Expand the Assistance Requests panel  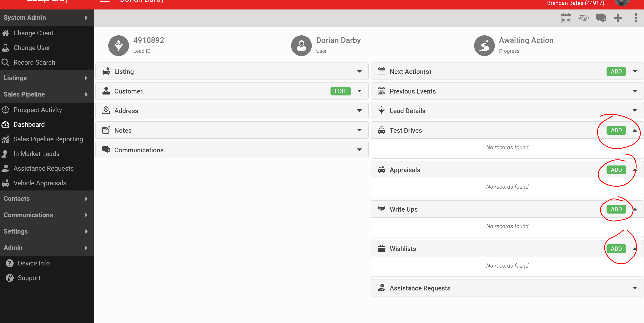coord(635,288)
